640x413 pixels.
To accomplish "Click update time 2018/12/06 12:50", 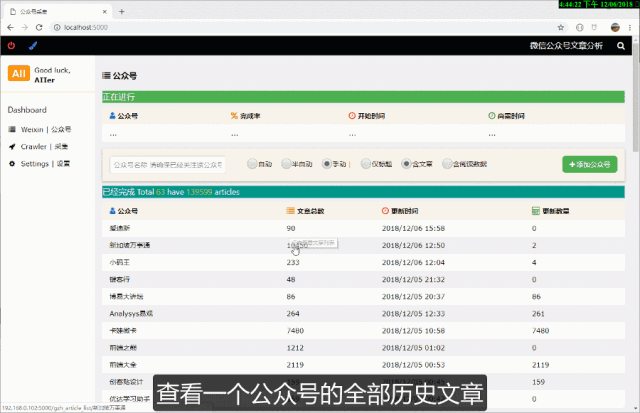I will pyautogui.click(x=413, y=245).
